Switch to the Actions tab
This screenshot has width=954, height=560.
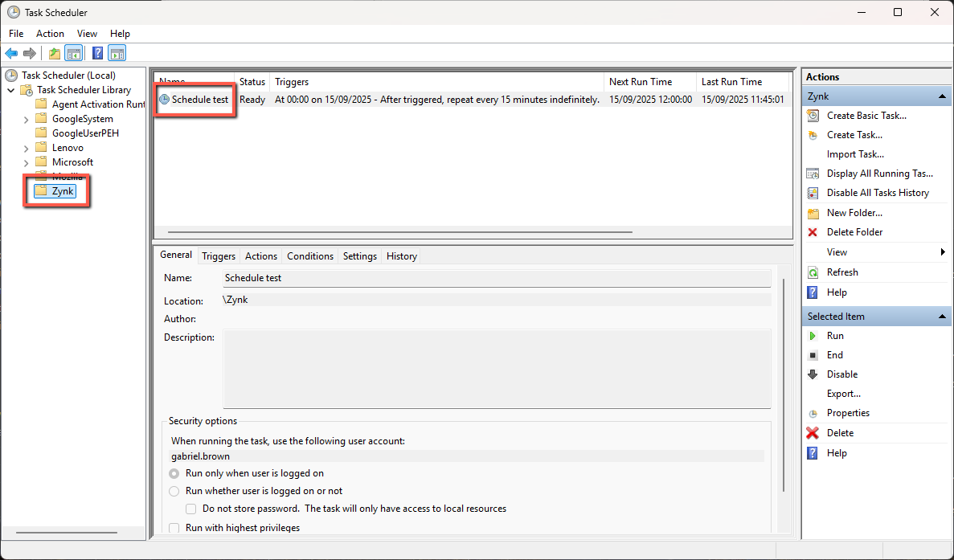261,256
